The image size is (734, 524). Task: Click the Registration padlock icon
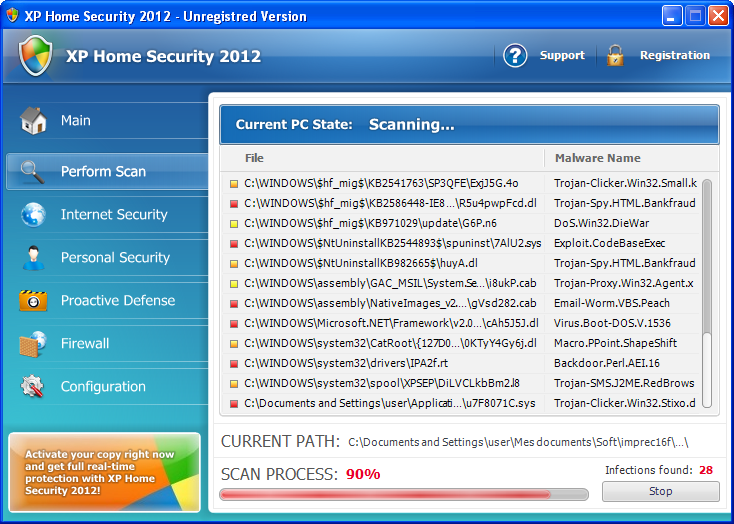pyautogui.click(x=615, y=55)
